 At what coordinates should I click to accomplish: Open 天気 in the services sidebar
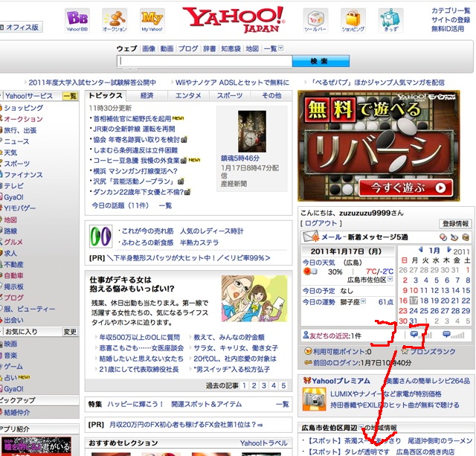10,152
